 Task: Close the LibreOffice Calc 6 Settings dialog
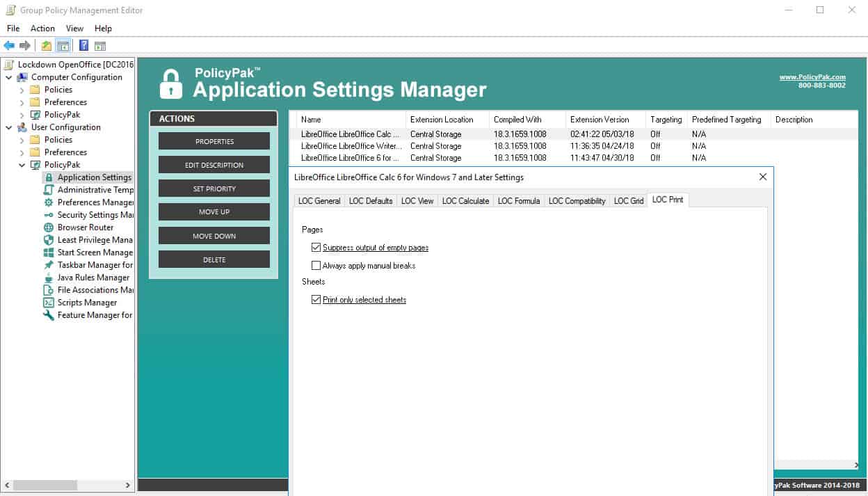763,177
